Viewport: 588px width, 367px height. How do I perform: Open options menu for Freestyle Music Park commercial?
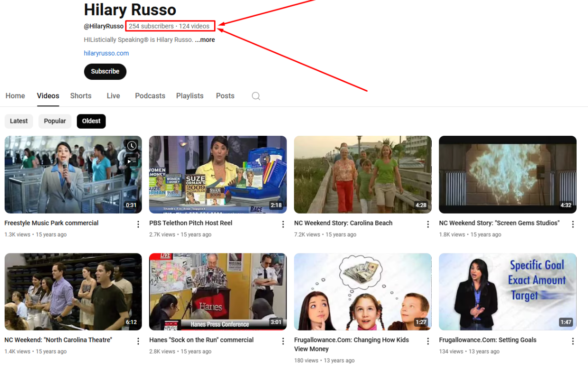click(138, 224)
